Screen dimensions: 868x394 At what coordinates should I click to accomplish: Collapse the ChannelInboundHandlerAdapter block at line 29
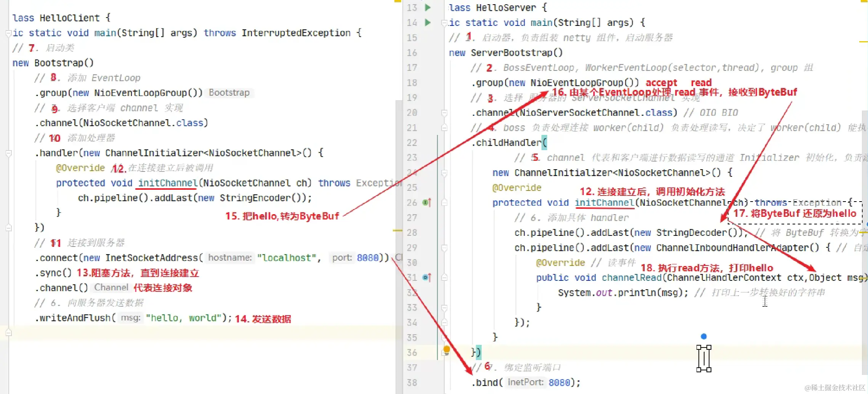click(444, 248)
